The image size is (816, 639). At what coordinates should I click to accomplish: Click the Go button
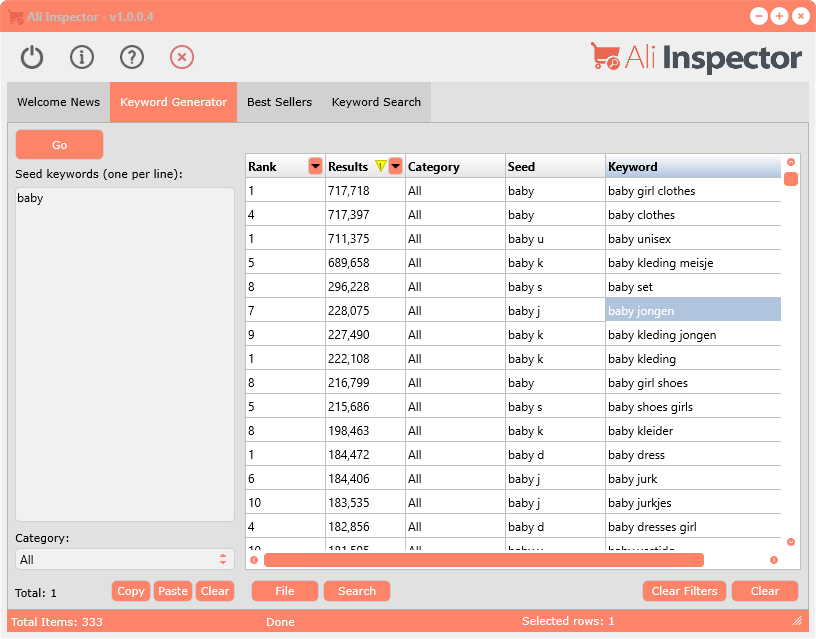point(59,145)
